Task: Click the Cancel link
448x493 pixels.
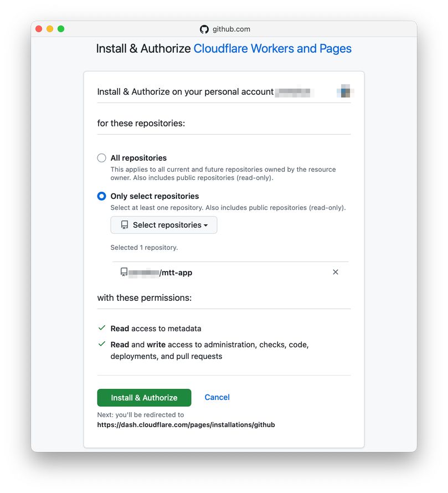Action: point(217,397)
